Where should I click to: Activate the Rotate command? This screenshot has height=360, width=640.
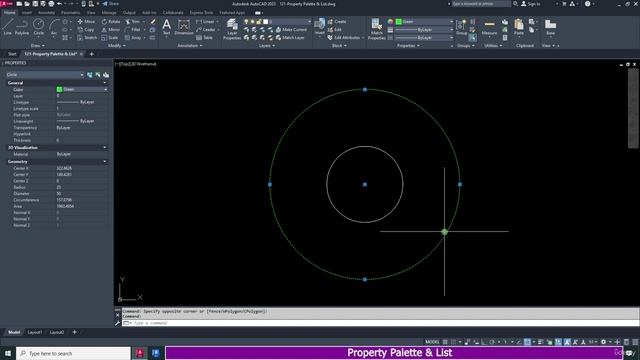tap(111, 22)
